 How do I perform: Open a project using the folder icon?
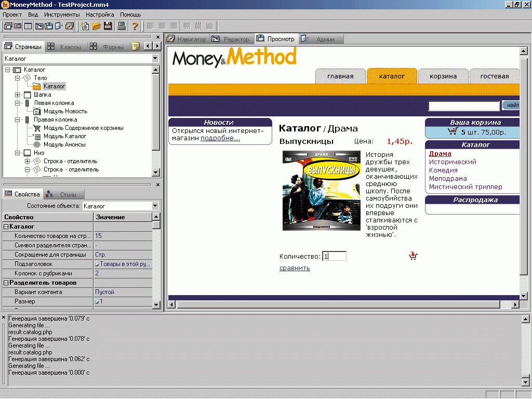[x=96, y=26]
